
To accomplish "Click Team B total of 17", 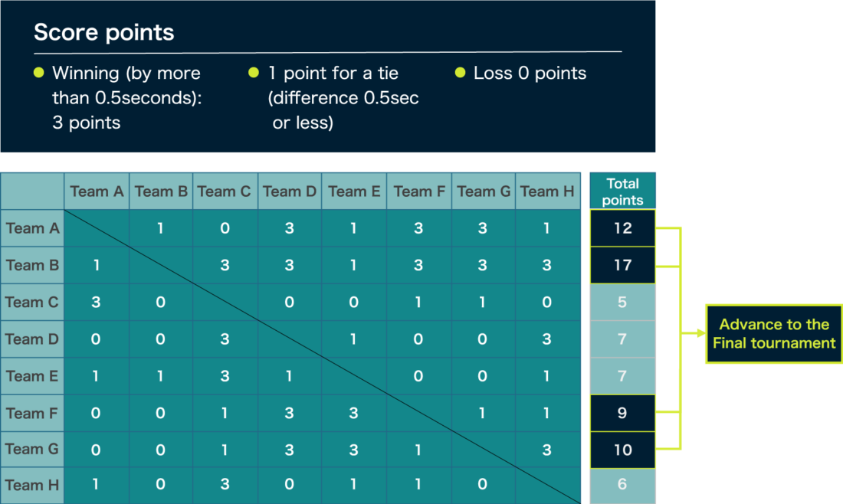I will (x=622, y=265).
